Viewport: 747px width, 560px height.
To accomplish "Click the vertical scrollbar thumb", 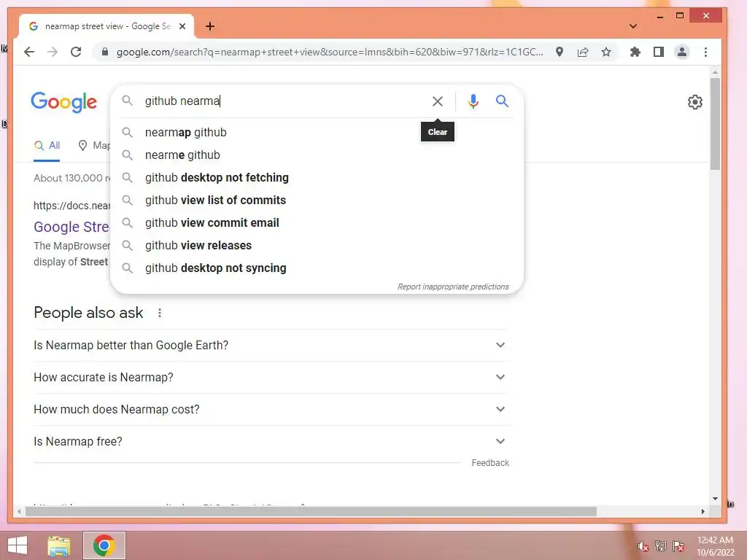I will (x=715, y=124).
